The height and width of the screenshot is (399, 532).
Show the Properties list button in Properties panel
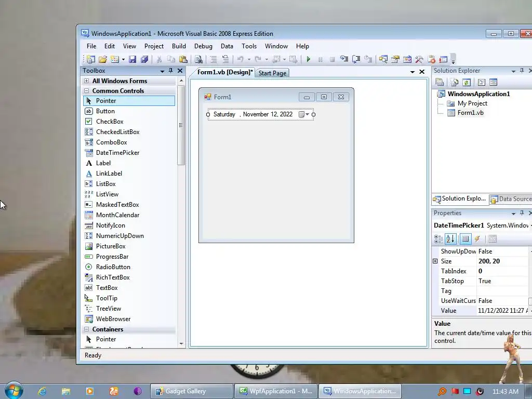(465, 239)
